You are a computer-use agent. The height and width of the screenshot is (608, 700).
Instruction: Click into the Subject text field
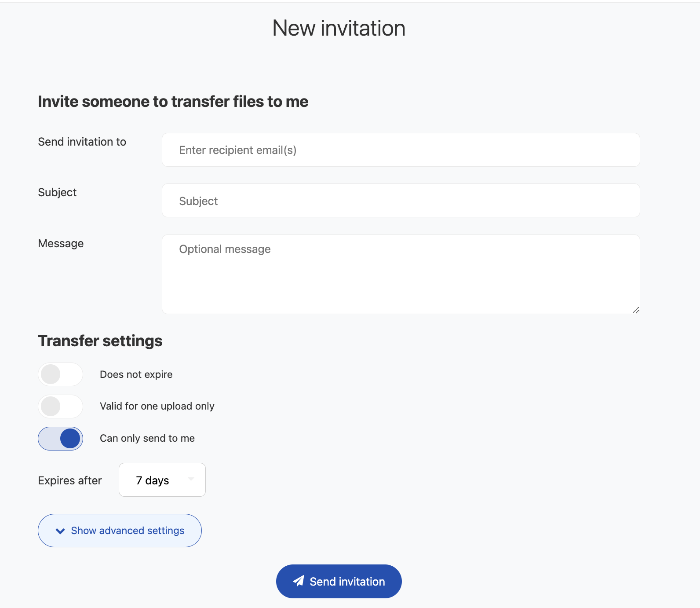pyautogui.click(x=401, y=201)
